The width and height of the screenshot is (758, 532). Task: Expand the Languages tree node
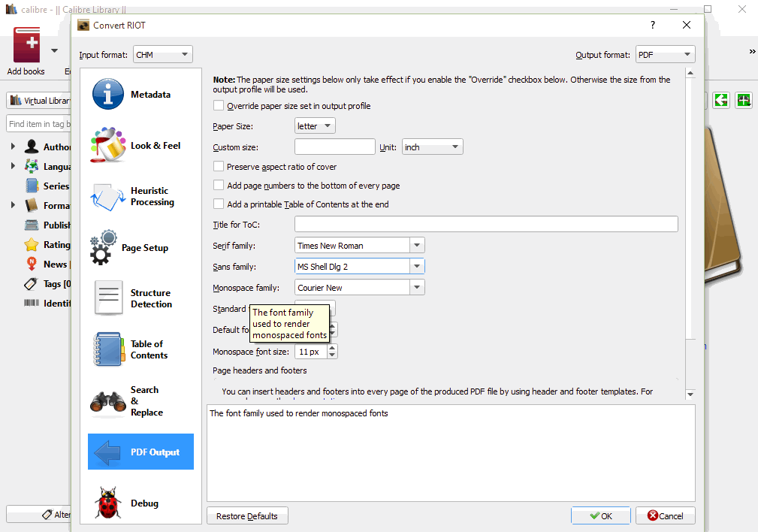13,166
